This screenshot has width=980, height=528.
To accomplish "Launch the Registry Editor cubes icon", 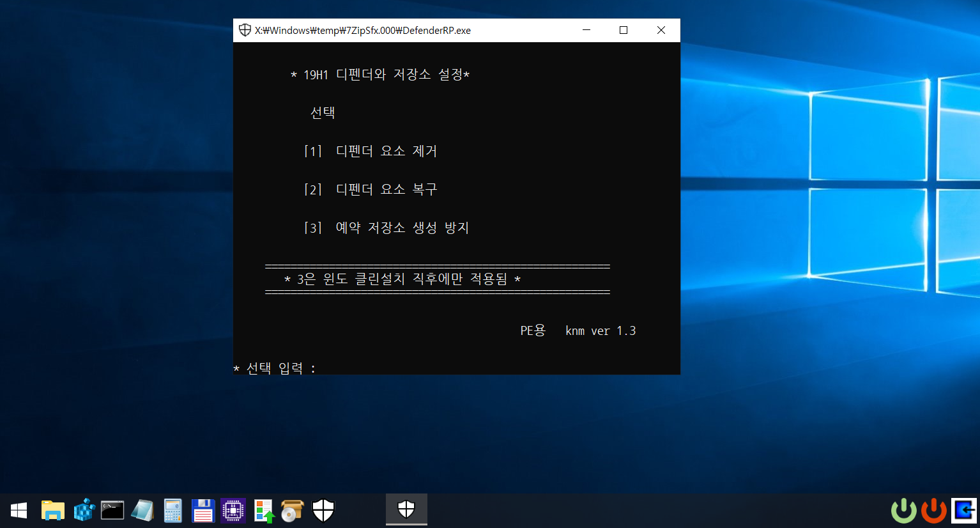I will tap(84, 510).
